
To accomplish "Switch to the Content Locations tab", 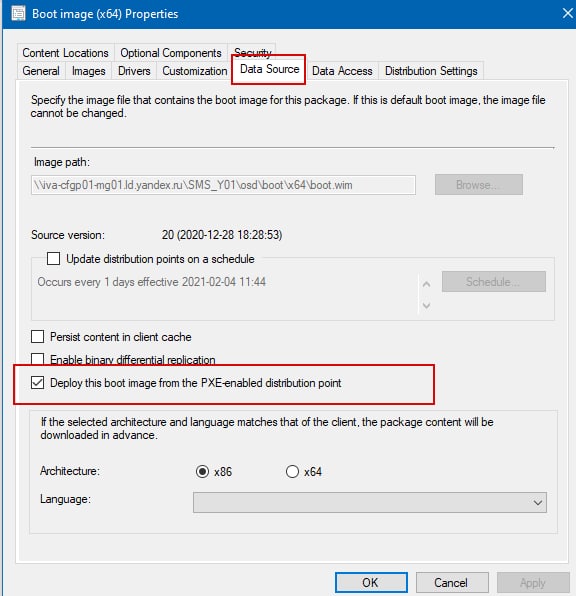I will click(x=65, y=52).
